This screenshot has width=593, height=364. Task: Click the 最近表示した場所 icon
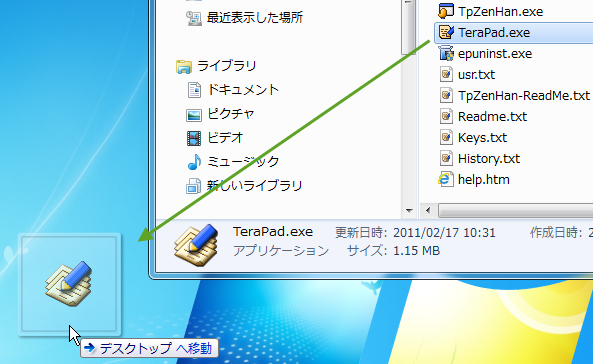click(x=194, y=18)
